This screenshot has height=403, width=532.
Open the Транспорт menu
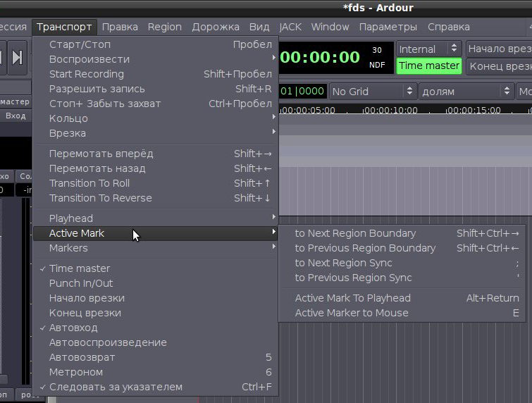click(64, 27)
